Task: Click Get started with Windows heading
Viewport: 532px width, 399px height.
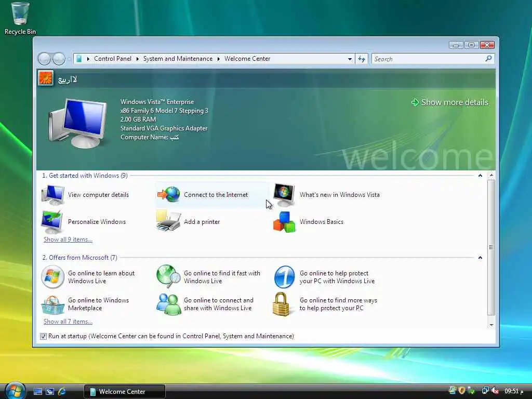Action: (x=85, y=176)
